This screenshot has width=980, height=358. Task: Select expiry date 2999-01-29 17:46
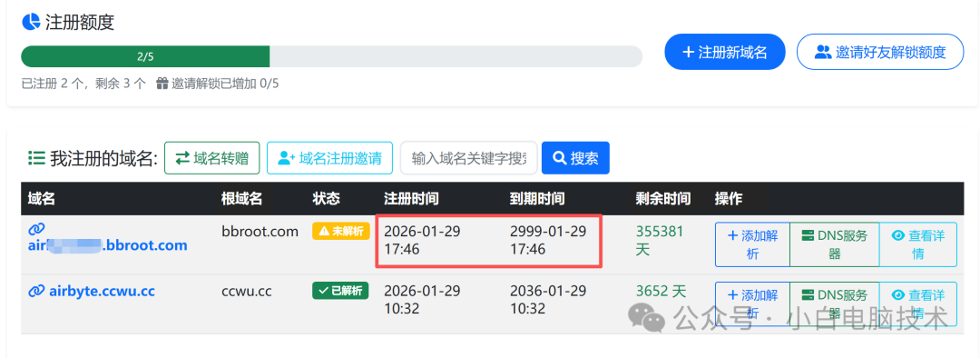(548, 241)
